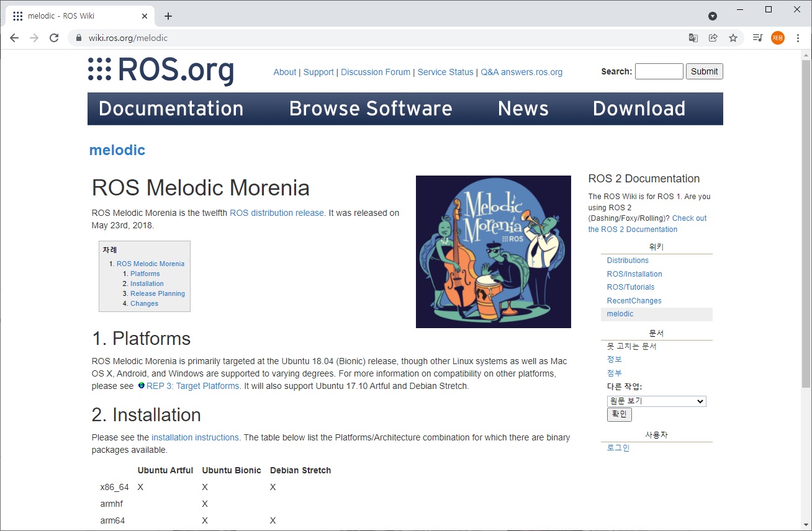Go back to the previous page
Screen dimensions: 812x531
point(14,38)
